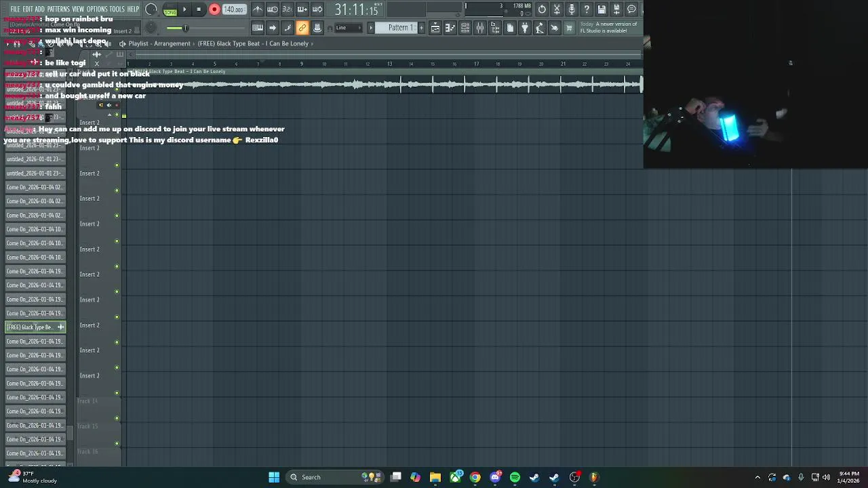Open the Playlist view from the toolbar
Screen dimensions: 868x488
[435, 28]
